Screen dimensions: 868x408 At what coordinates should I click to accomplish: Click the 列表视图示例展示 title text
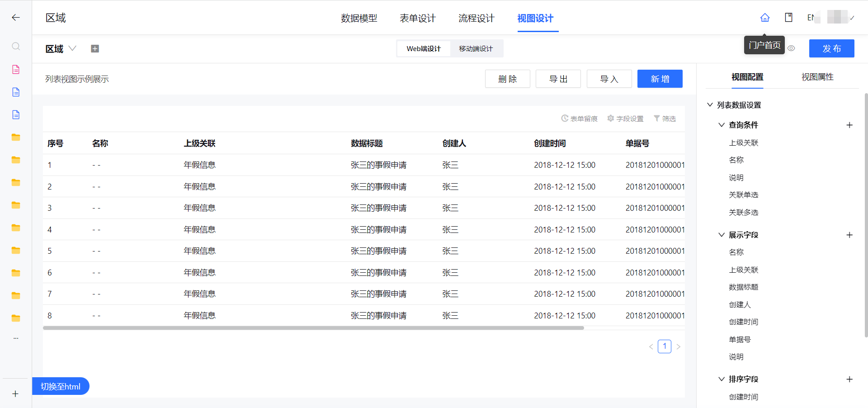coord(77,79)
